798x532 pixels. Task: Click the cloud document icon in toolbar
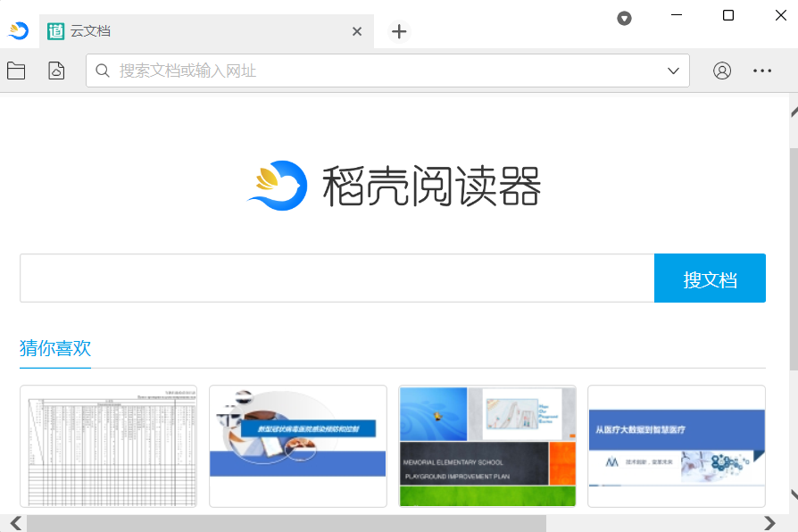pyautogui.click(x=55, y=71)
